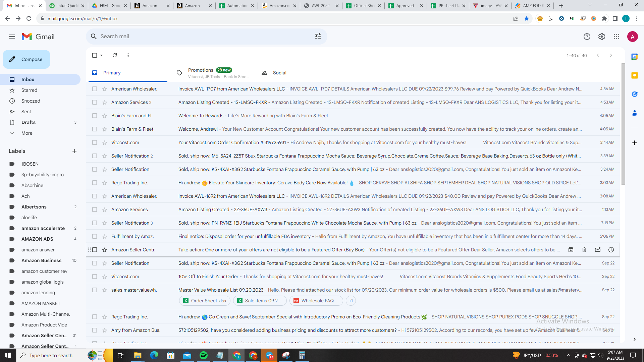Open File Explorer from the taskbar

pyautogui.click(x=138, y=355)
